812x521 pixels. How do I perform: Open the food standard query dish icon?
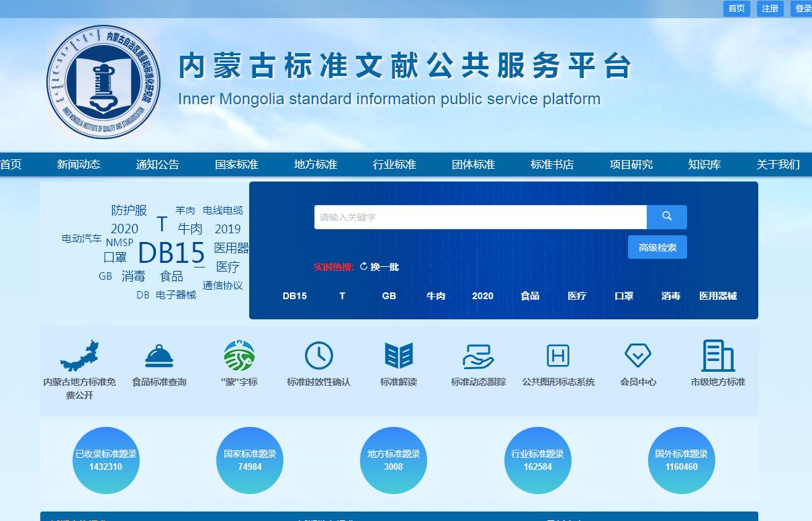tap(159, 356)
